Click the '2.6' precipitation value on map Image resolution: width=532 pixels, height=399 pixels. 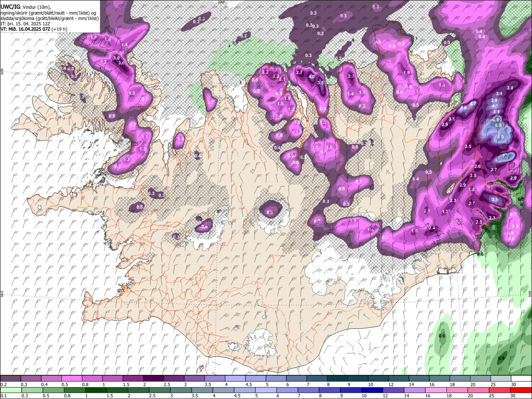click(x=478, y=167)
